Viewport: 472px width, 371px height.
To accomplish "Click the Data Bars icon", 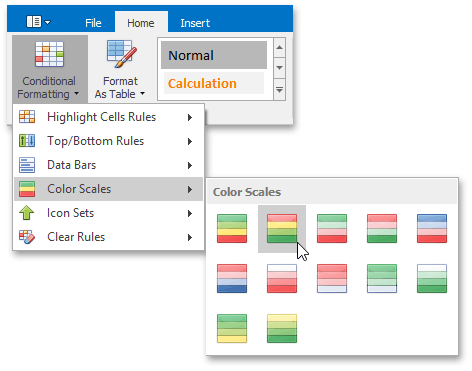I will [27, 165].
